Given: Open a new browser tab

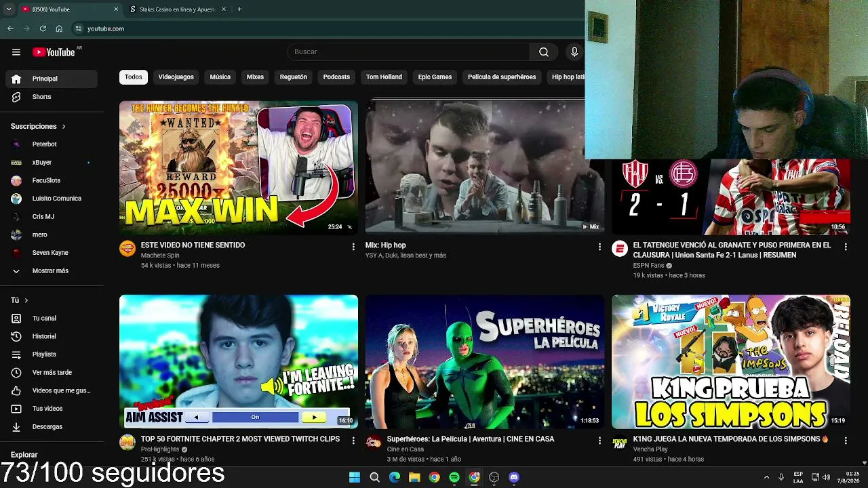Looking at the screenshot, I should click(239, 9).
